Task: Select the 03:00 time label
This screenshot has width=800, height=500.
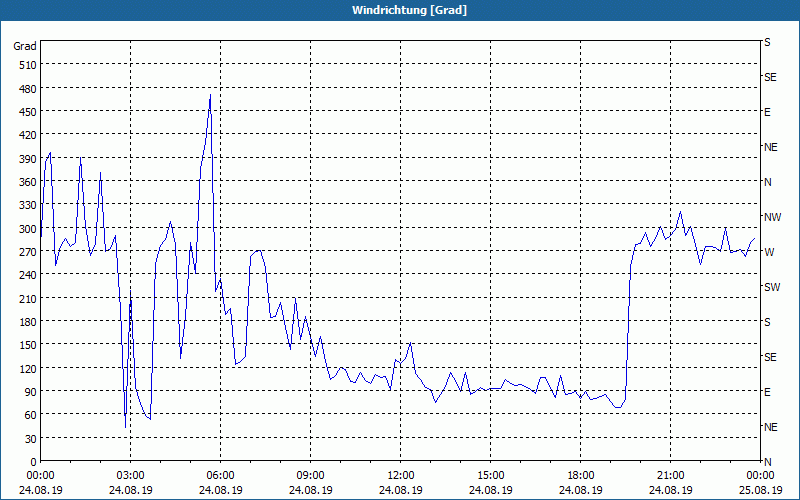Action: (131, 476)
